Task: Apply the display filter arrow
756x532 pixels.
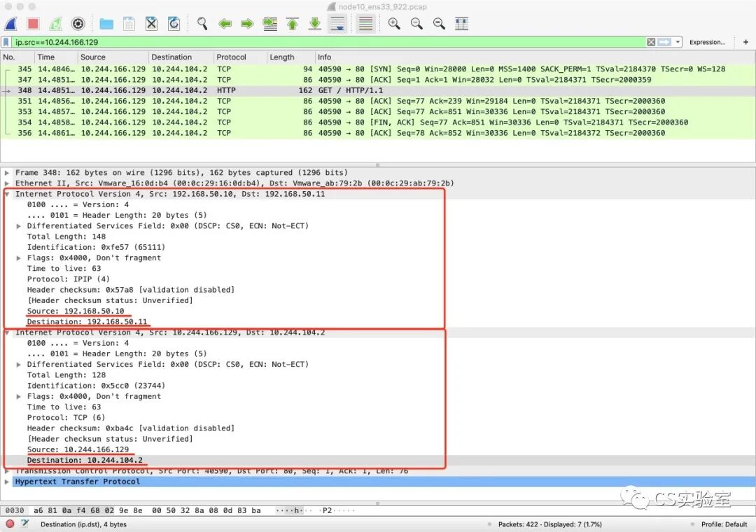Action: coord(664,43)
